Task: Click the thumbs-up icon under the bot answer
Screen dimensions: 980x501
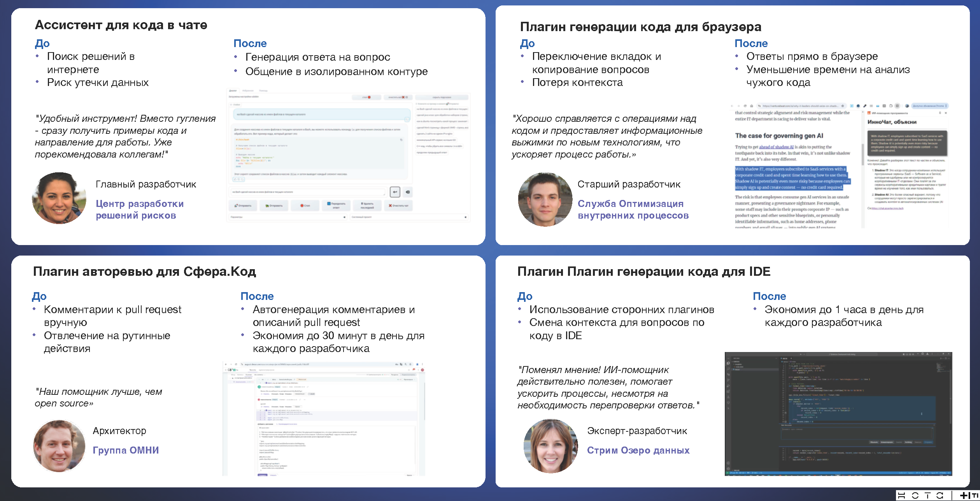Action: [x=235, y=179]
